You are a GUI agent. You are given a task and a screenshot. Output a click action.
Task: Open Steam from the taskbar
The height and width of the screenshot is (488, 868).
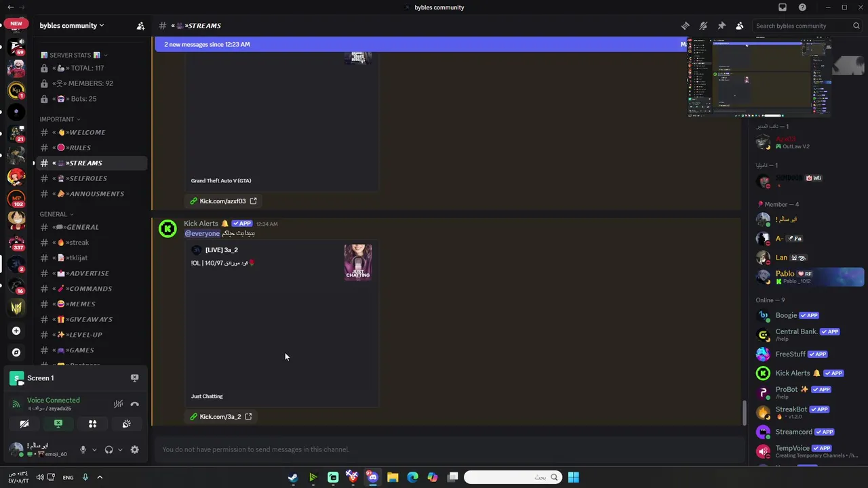(293, 477)
